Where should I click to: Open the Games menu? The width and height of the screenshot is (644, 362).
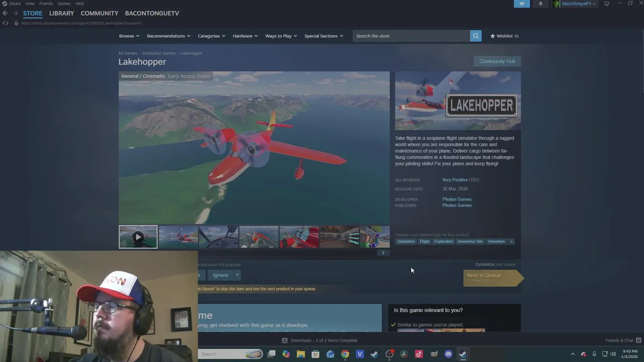[64, 4]
